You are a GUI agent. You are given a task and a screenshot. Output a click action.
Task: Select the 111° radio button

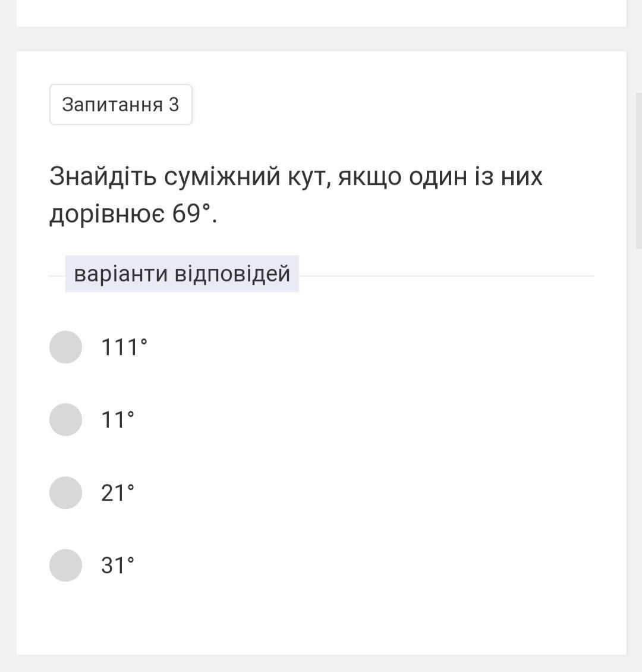click(x=65, y=347)
